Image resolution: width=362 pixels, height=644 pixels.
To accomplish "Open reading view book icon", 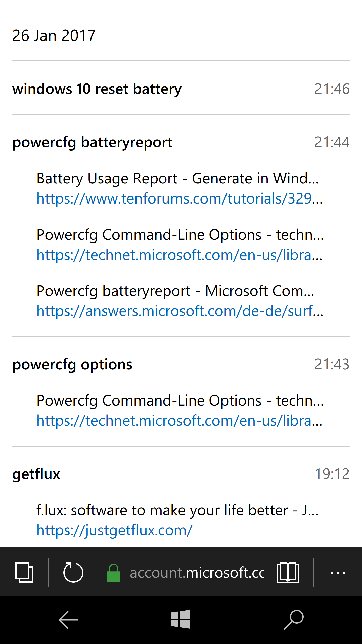I will pyautogui.click(x=288, y=572).
